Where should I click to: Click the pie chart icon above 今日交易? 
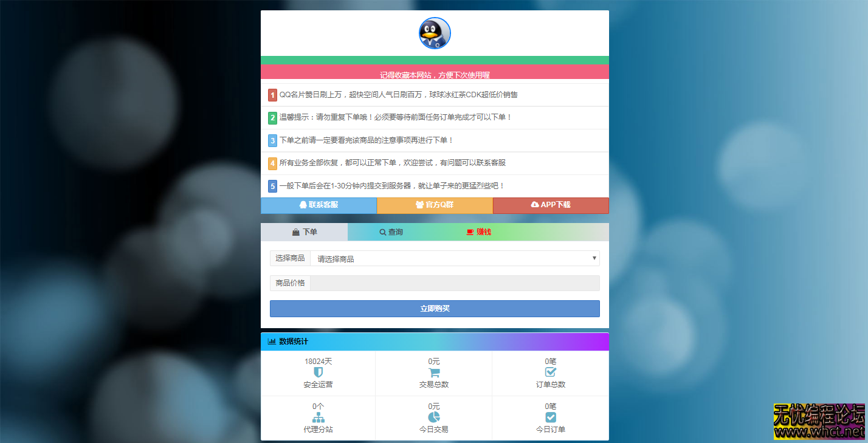[x=434, y=417]
